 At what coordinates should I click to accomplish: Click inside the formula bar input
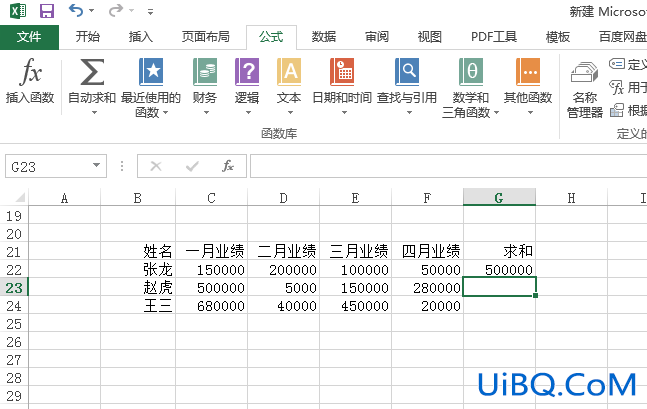click(448, 166)
